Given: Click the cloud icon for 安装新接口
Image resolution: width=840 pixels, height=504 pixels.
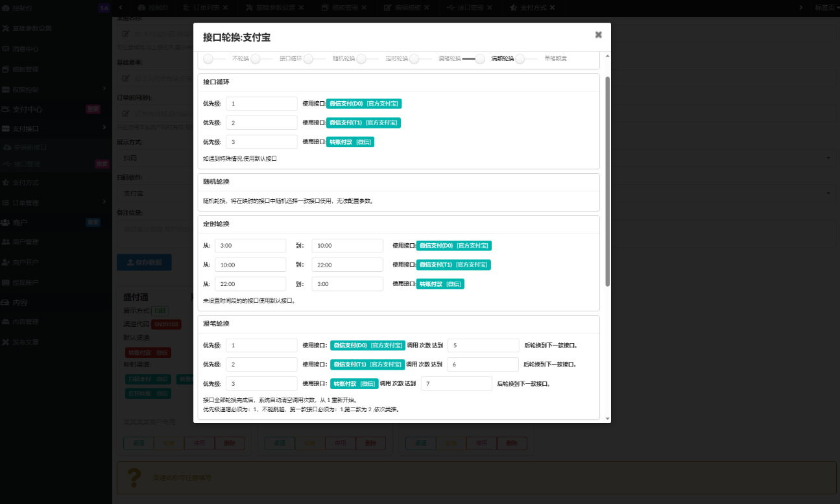Looking at the screenshot, I should (x=6, y=147).
